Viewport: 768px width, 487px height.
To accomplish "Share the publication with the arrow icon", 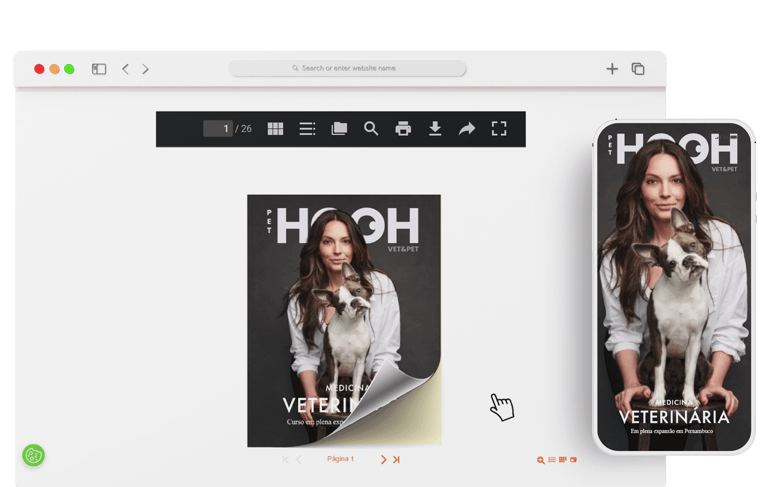I will pyautogui.click(x=467, y=128).
